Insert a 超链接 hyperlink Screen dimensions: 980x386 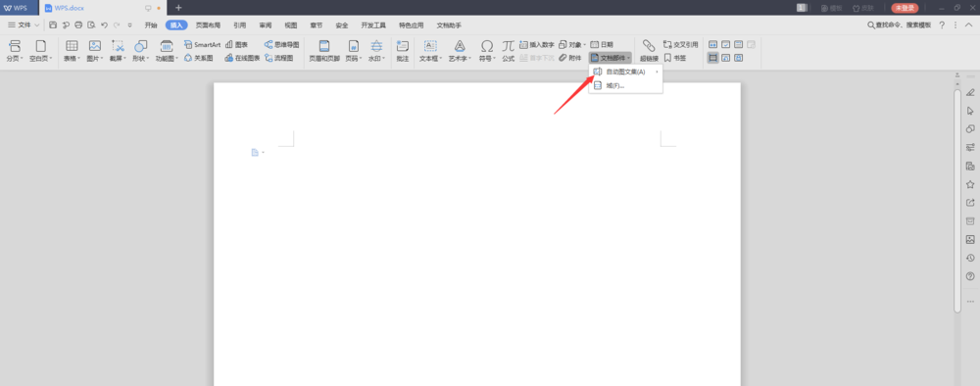(x=649, y=51)
